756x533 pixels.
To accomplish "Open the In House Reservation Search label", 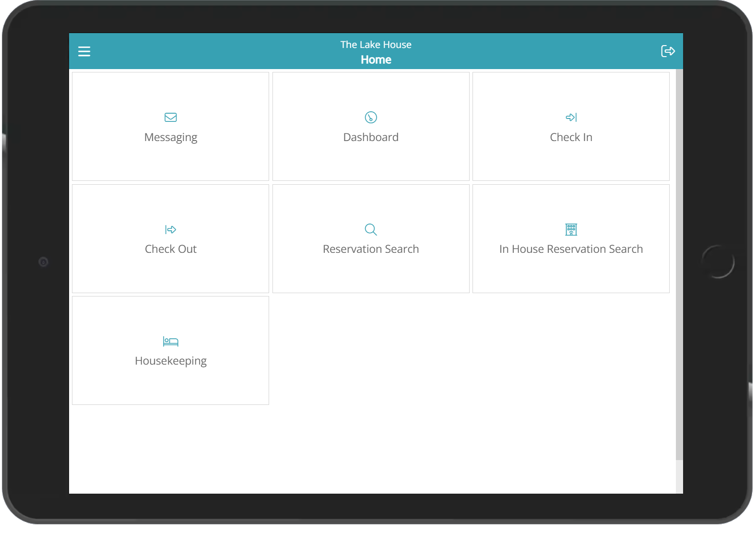I will [x=571, y=249].
